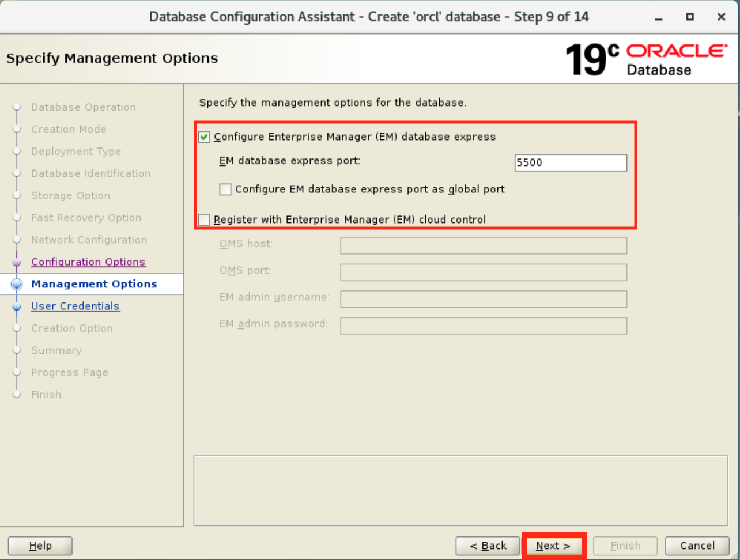Click the EM admin username field
This screenshot has height=560, width=740.
[x=484, y=299]
